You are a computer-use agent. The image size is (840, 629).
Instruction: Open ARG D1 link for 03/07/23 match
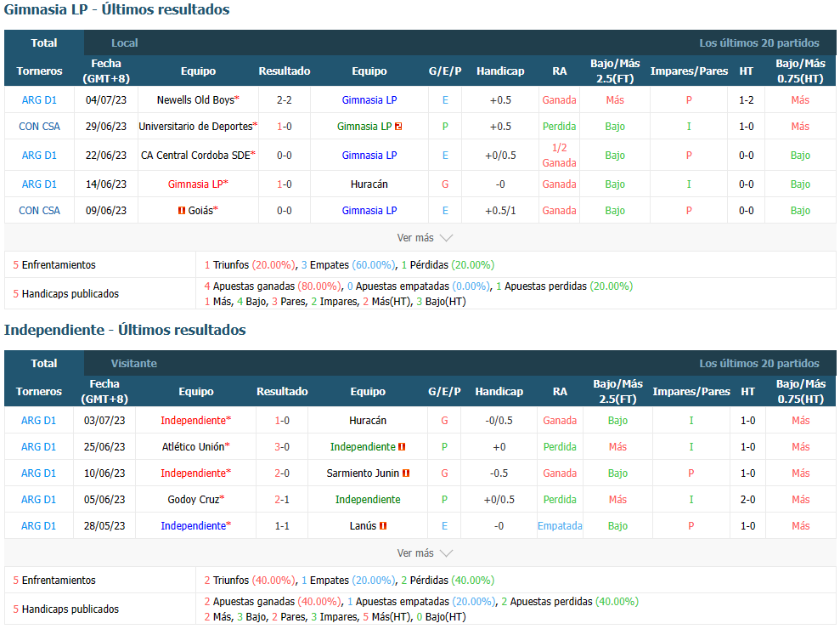[x=38, y=421]
